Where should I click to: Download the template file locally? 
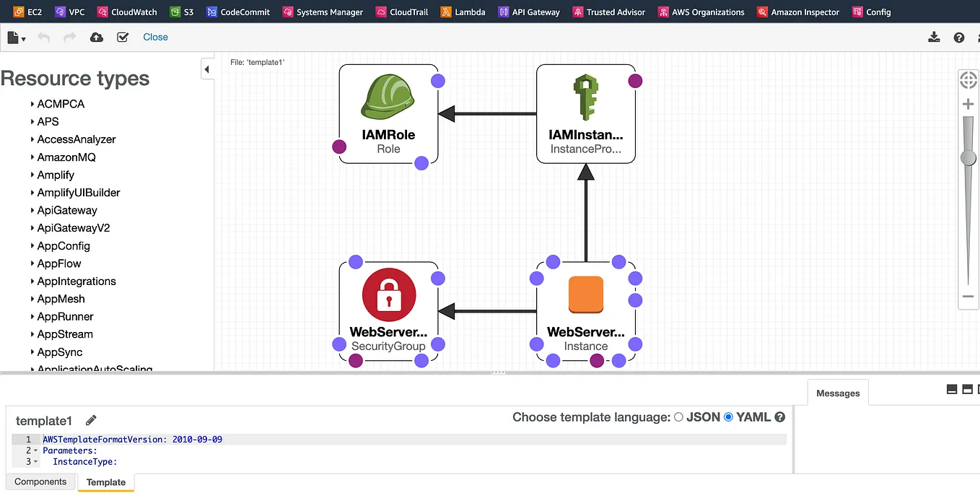[934, 37]
